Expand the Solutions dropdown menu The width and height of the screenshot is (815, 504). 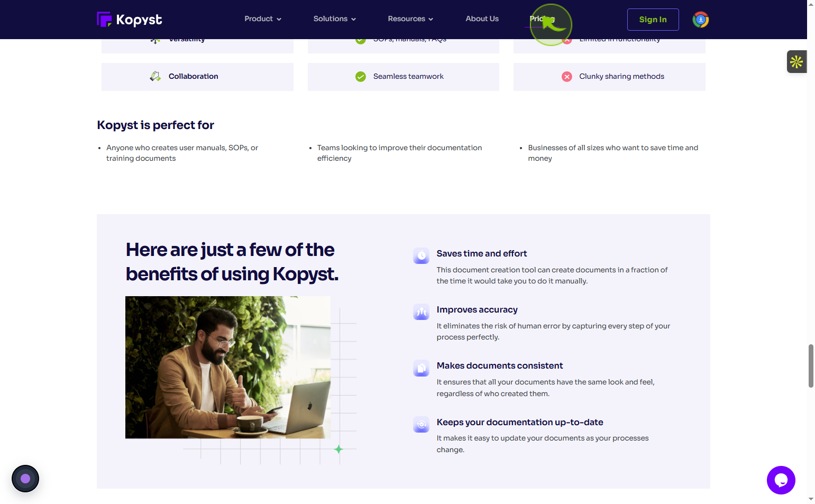click(335, 19)
